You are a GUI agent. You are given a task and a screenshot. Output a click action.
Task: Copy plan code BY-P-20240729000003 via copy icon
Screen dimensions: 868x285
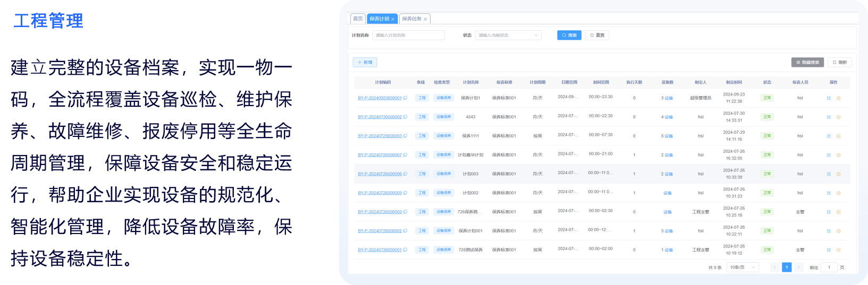(x=405, y=136)
